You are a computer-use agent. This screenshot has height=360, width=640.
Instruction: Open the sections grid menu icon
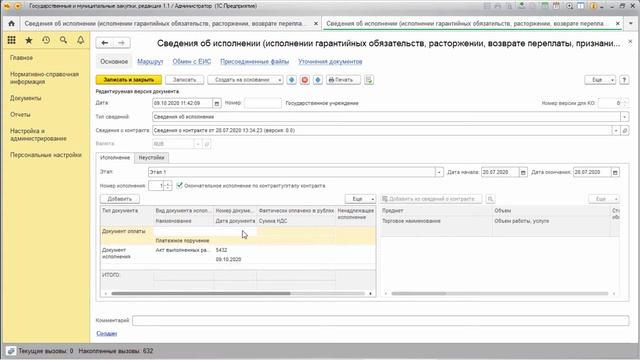[11, 40]
